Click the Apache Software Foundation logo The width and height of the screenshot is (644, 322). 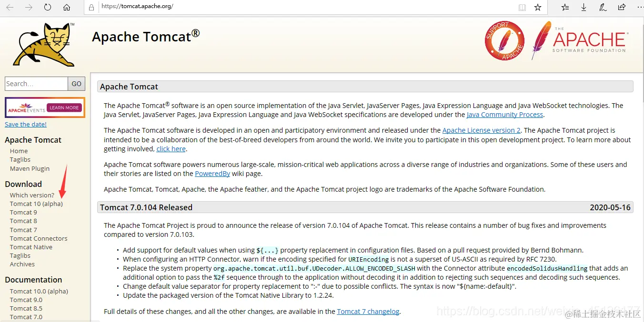(x=580, y=40)
